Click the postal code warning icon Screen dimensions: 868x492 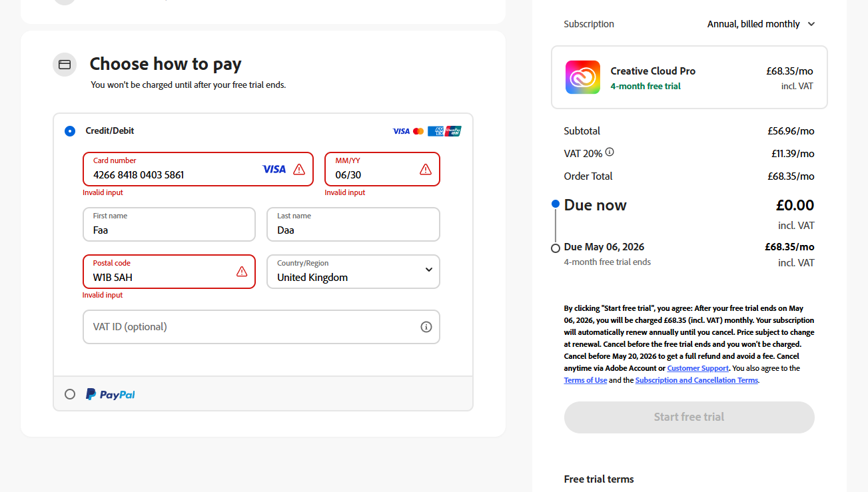(x=242, y=272)
